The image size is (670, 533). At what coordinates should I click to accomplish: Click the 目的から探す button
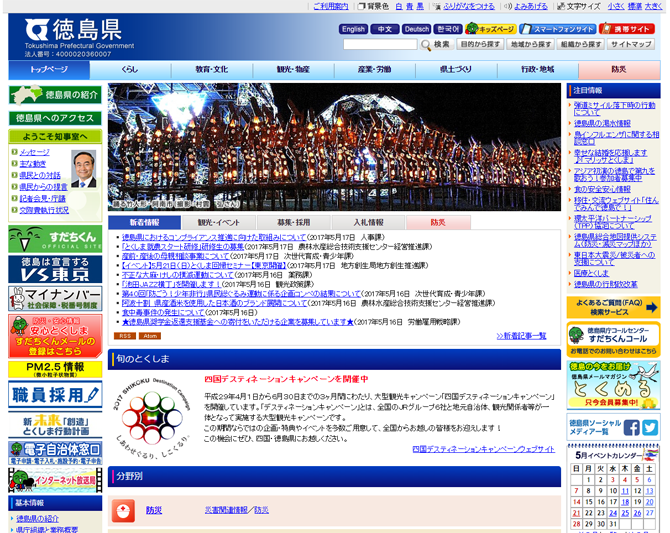pos(480,44)
